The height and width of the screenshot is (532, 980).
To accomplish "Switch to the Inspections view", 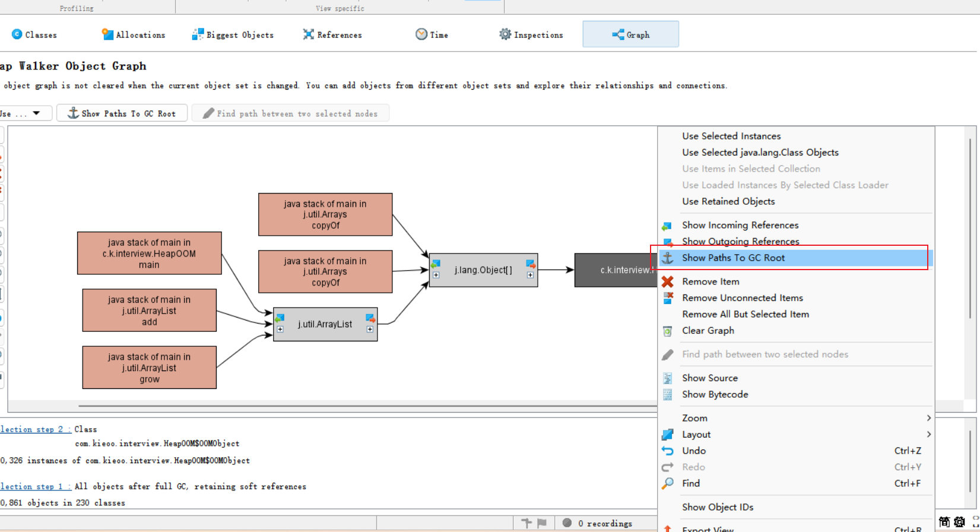I will tap(531, 35).
